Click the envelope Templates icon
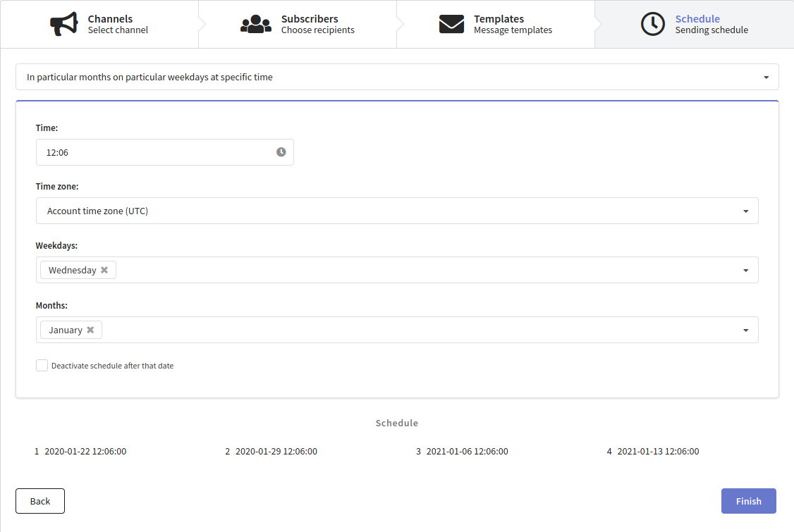This screenshot has height=532, width=794. pos(451,24)
